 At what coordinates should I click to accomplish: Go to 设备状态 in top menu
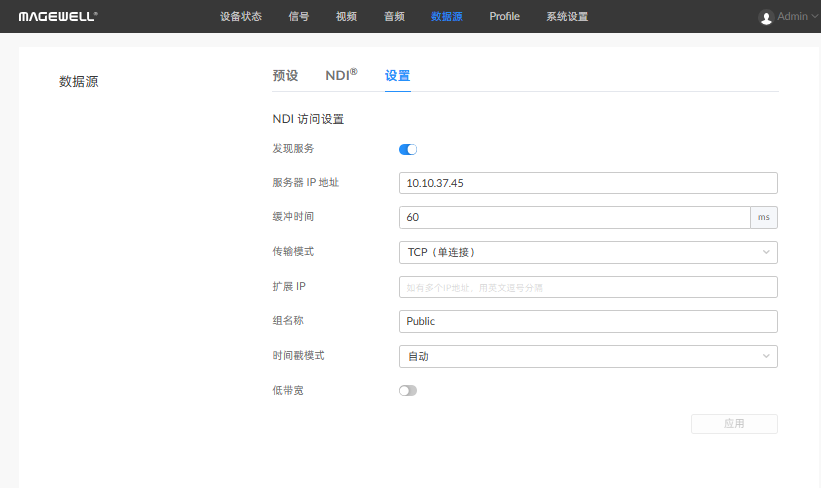click(240, 17)
